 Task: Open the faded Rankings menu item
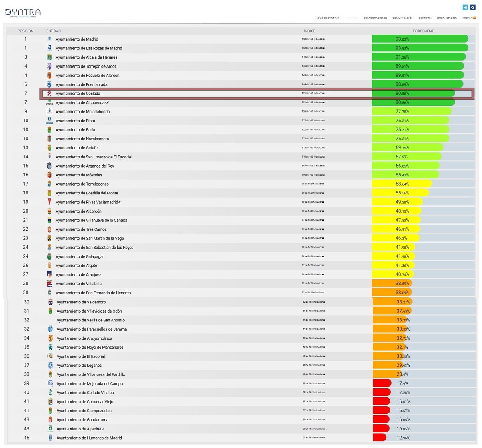[351, 18]
